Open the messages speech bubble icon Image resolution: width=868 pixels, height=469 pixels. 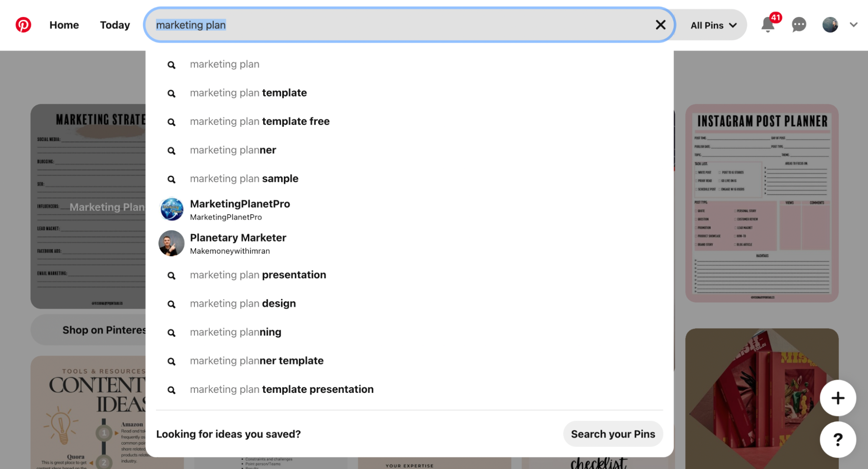(x=799, y=25)
